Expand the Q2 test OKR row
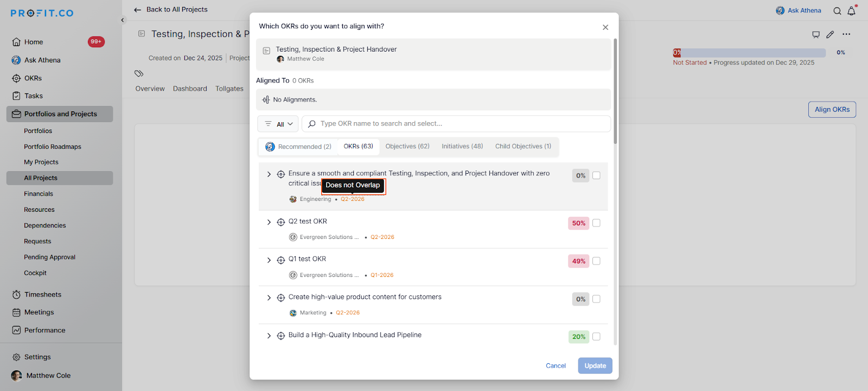Viewport: 868px width, 391px height. pyautogui.click(x=269, y=222)
